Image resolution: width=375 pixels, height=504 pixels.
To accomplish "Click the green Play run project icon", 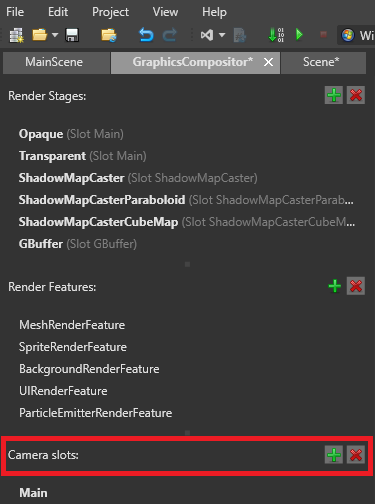I will coord(299,34).
